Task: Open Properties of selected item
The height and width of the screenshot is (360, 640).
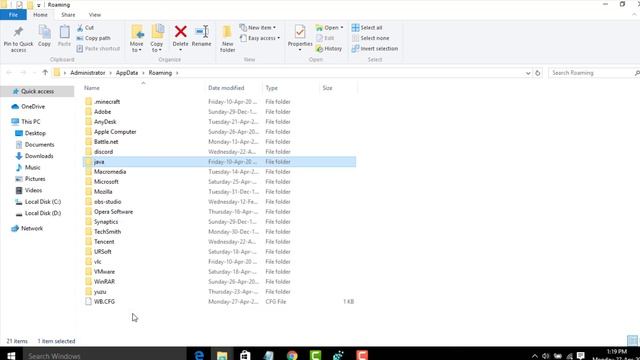Action: tap(300, 38)
